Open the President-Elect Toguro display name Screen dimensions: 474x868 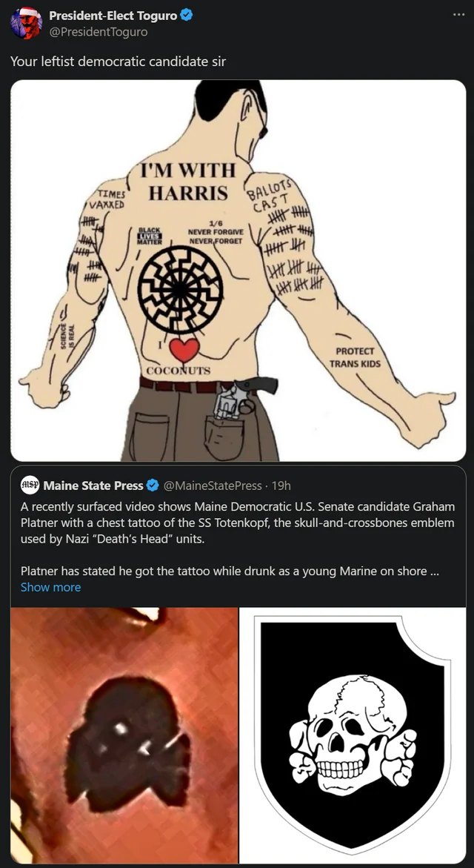113,16
